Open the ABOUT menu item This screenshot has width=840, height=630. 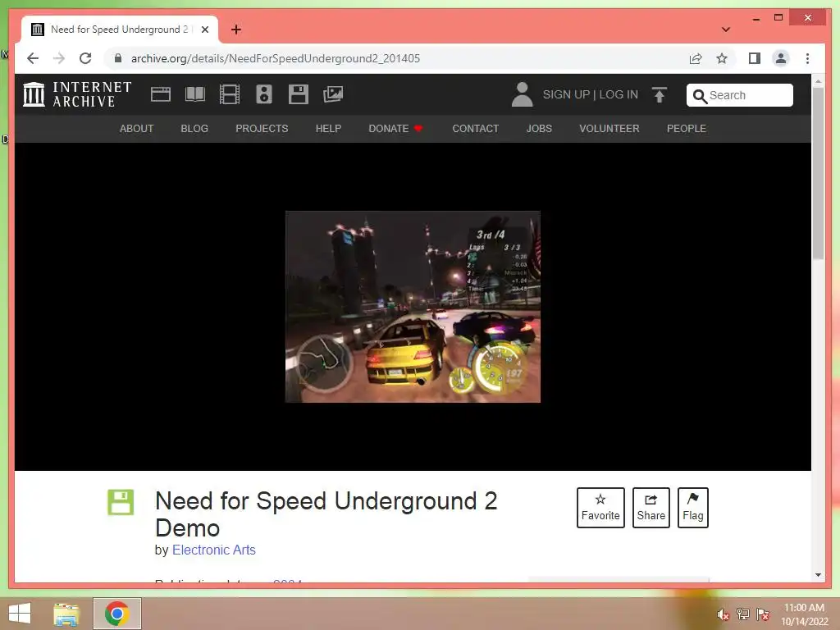click(x=137, y=129)
